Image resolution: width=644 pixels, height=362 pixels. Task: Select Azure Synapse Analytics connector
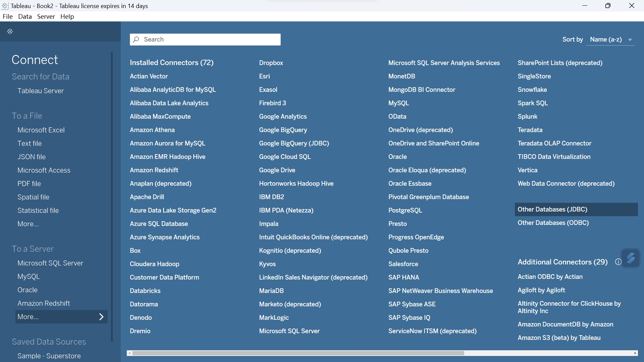165,237
